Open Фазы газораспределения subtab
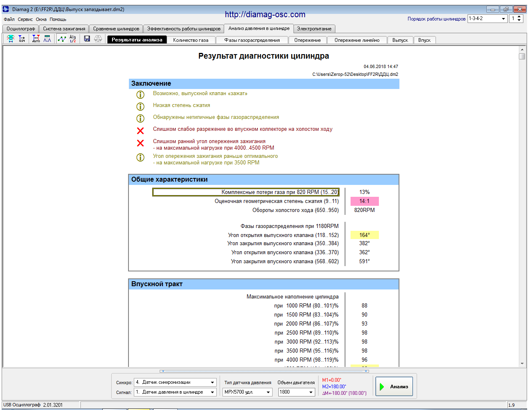The height and width of the screenshot is (410, 532). (x=252, y=40)
